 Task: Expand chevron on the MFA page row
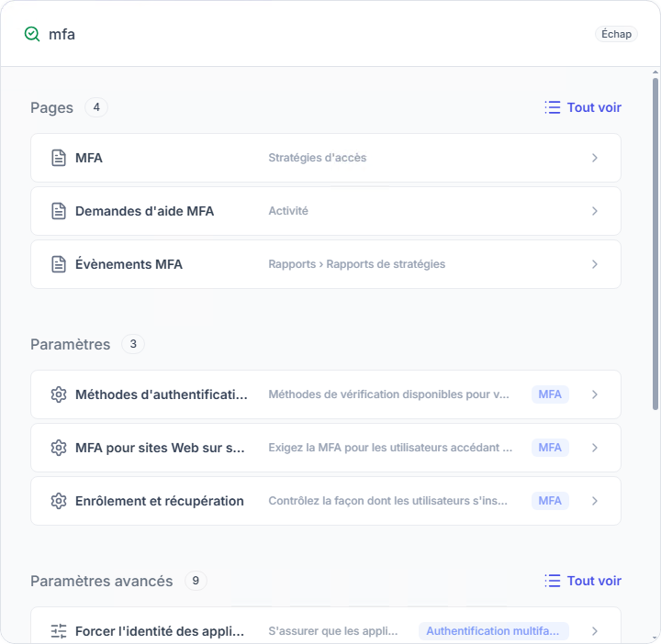tap(594, 158)
